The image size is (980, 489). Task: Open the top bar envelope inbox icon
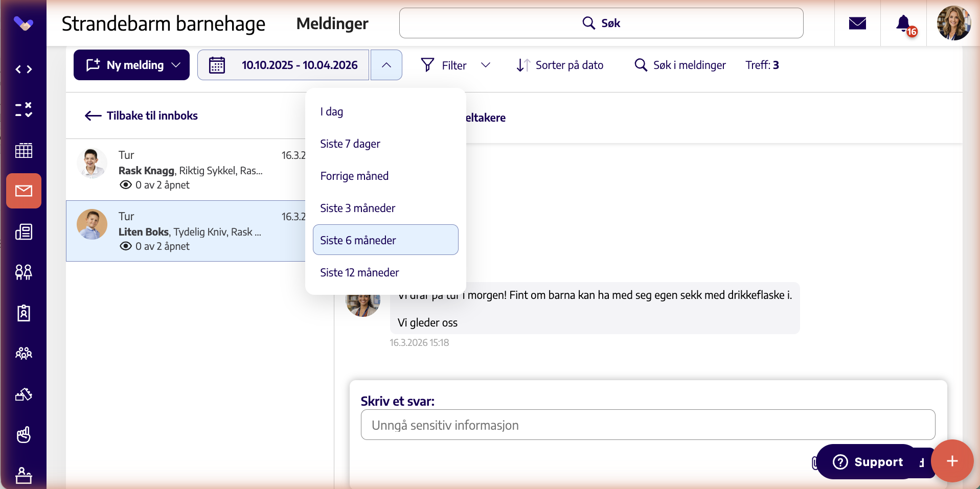(857, 23)
